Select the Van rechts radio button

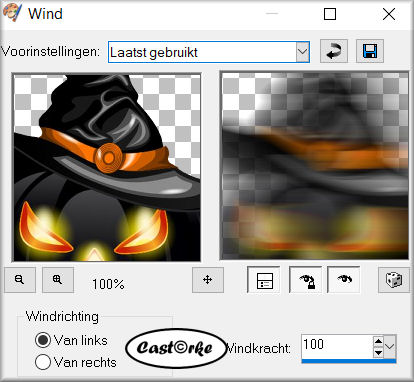[43, 362]
